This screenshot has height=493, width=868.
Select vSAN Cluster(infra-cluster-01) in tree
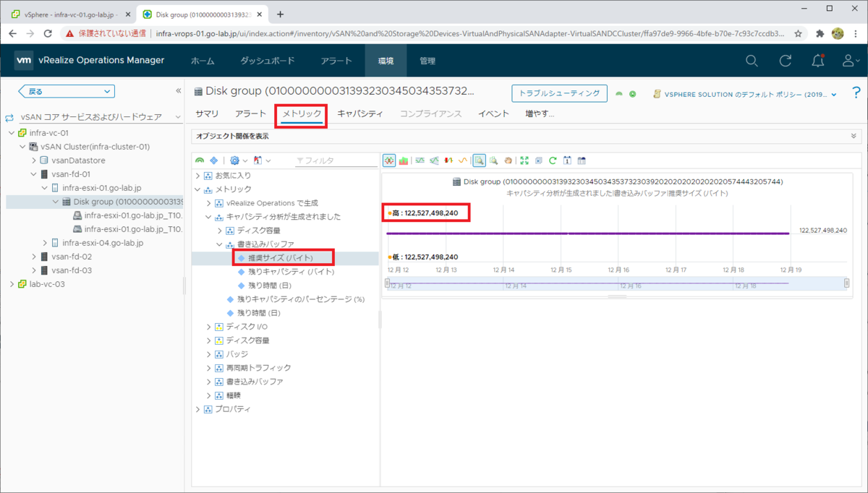pos(95,146)
